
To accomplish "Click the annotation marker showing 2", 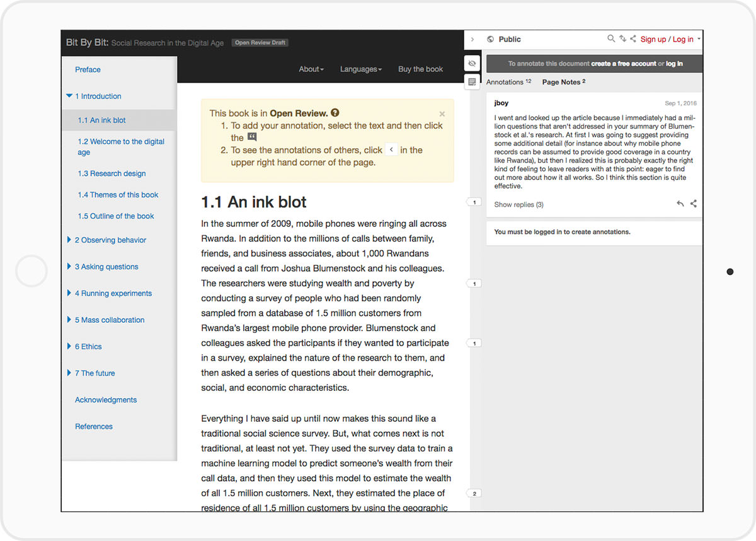I will (x=474, y=493).
